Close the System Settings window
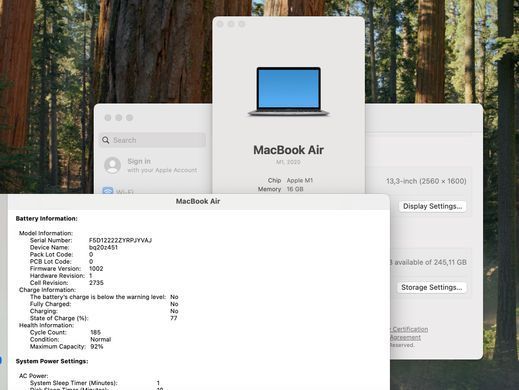Image resolution: width=519 pixels, height=390 pixels. [x=108, y=118]
